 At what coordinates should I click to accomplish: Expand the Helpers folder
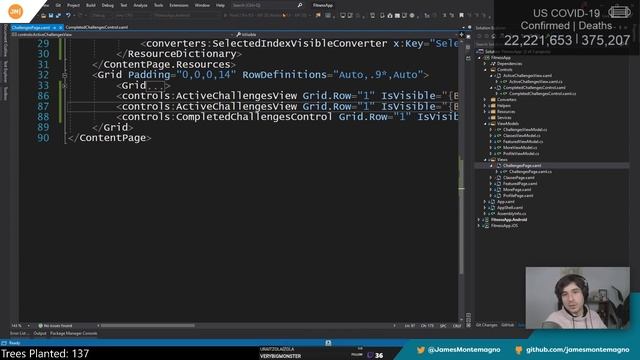pos(485,106)
